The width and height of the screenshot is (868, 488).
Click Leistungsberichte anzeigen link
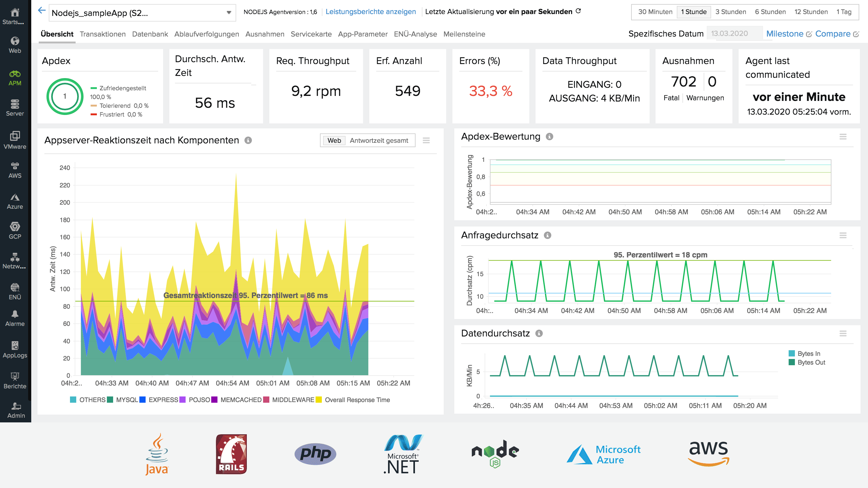tap(370, 11)
